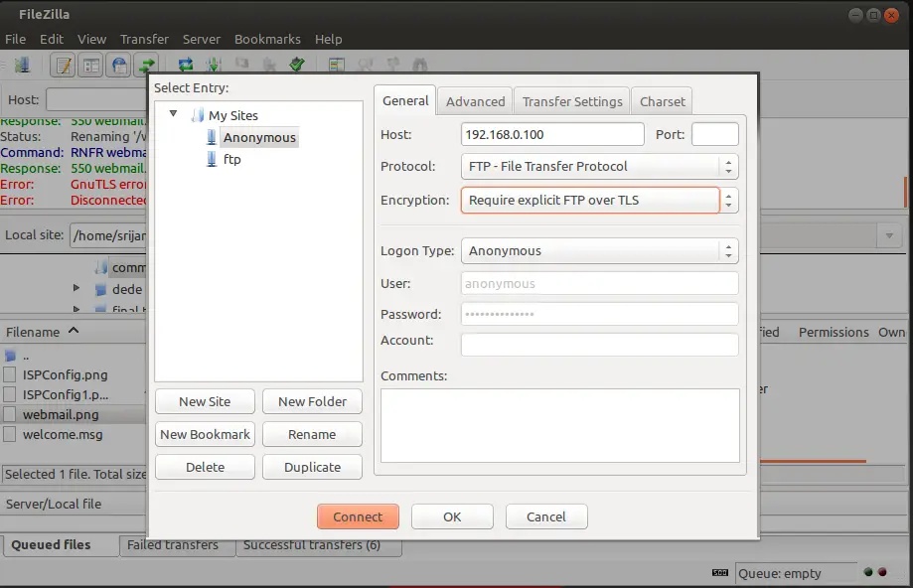Switch to the Charset tab
The image size is (913, 588).
point(662,101)
